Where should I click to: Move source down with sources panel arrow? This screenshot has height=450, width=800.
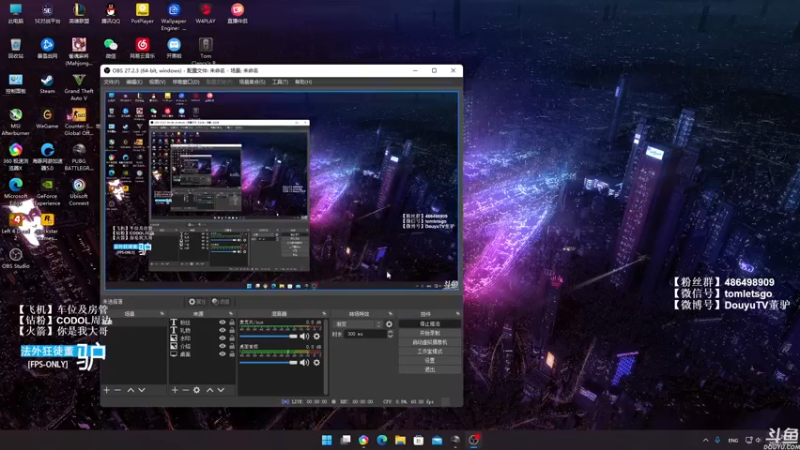pos(221,390)
